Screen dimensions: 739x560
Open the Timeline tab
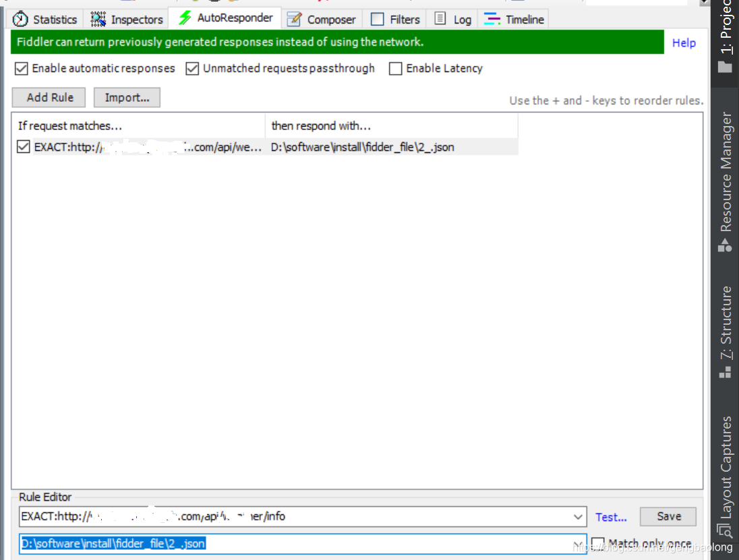point(514,20)
